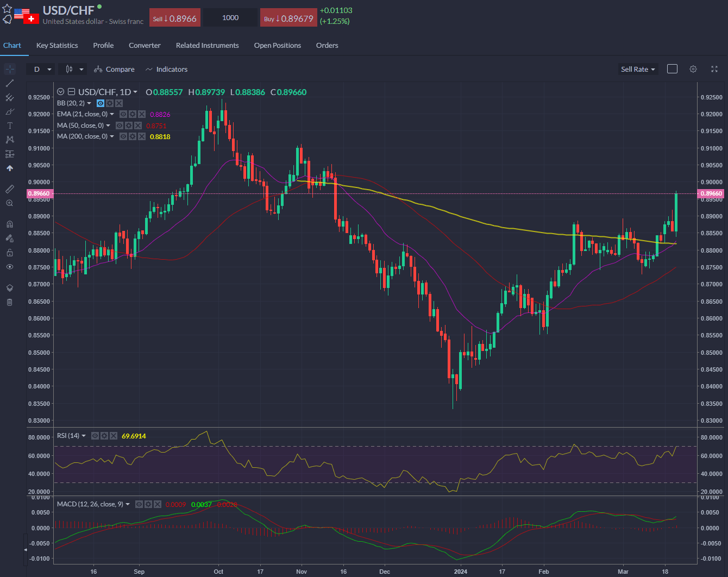
Task: Expand the MA (200, close, 0) dropdown
Action: [x=112, y=136]
